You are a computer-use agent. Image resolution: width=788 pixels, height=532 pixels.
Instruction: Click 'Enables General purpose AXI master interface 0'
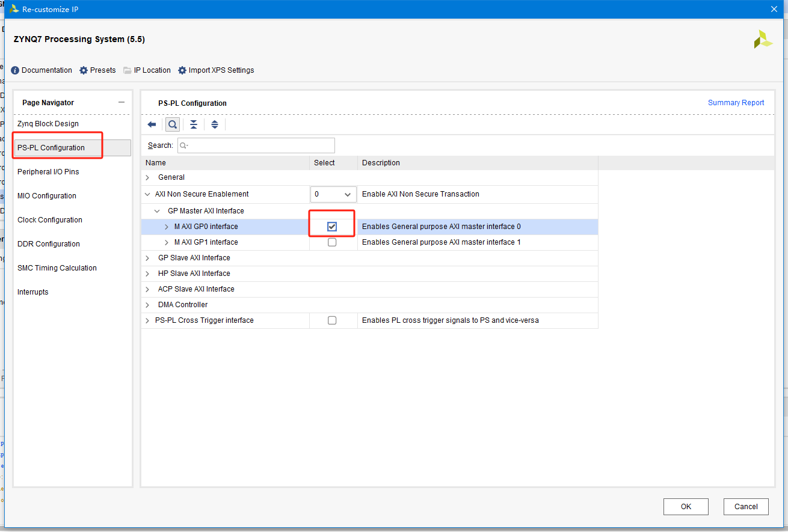pyautogui.click(x=442, y=227)
